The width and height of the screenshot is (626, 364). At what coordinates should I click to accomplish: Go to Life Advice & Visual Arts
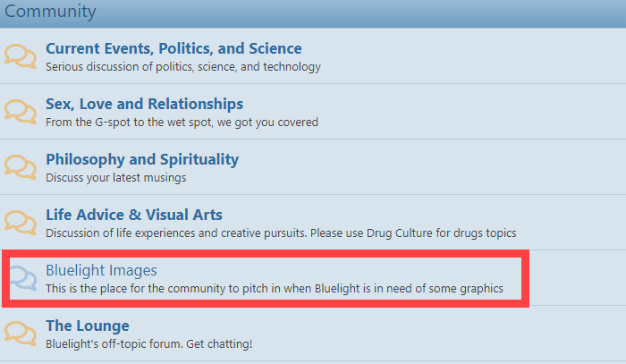(x=134, y=215)
